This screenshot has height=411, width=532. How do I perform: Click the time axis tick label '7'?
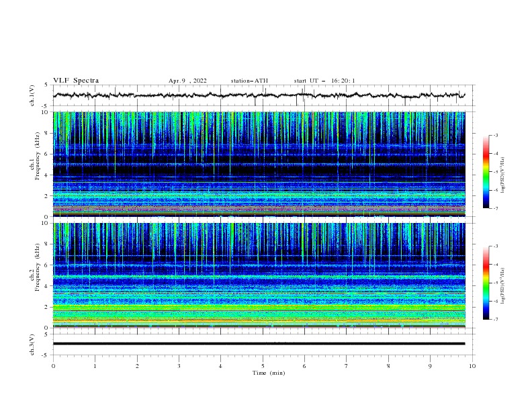click(347, 366)
